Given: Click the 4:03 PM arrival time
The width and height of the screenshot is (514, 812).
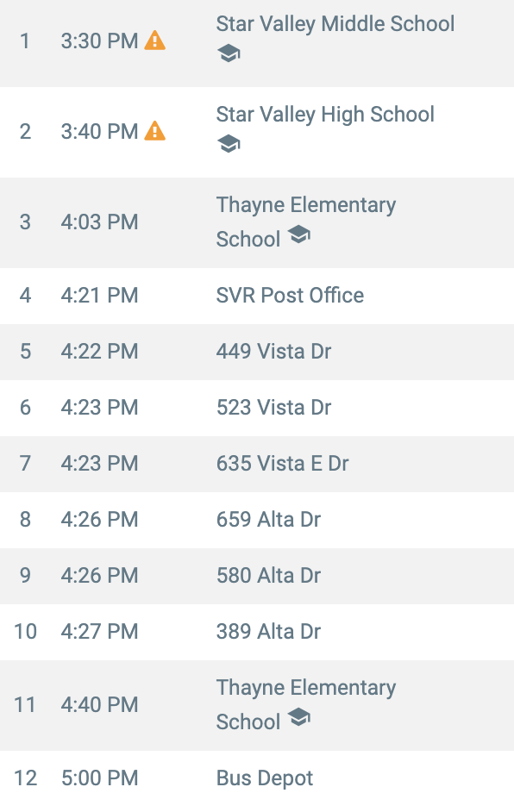Looking at the screenshot, I should 99,222.
